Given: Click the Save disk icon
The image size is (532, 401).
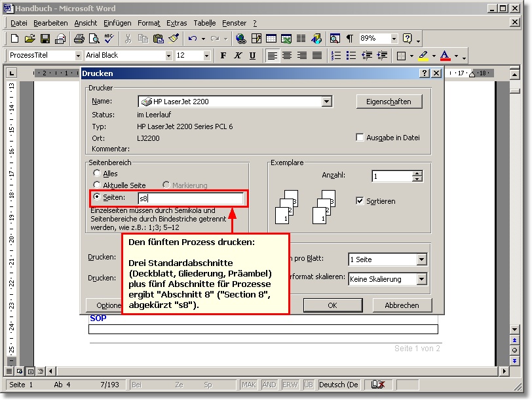Looking at the screenshot, I should tap(45, 39).
